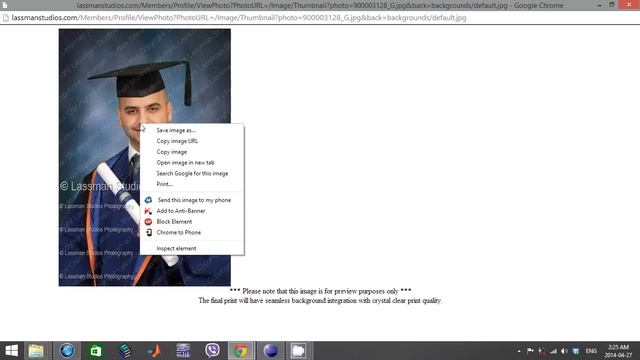This screenshot has height=360, width=640.
Task: Click the tray icon right of speaker
Action: pos(576,351)
